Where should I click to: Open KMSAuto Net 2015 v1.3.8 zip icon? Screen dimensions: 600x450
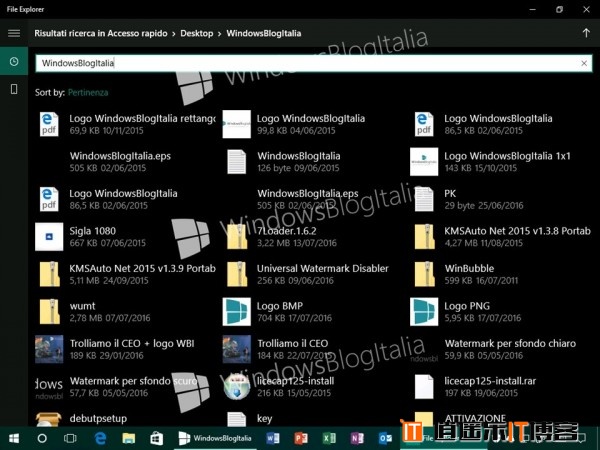coord(424,237)
